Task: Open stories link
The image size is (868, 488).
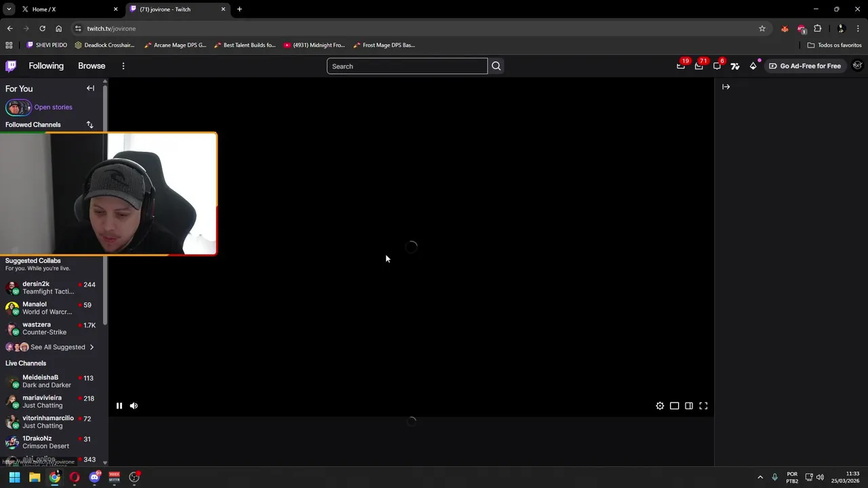Action: click(x=53, y=107)
